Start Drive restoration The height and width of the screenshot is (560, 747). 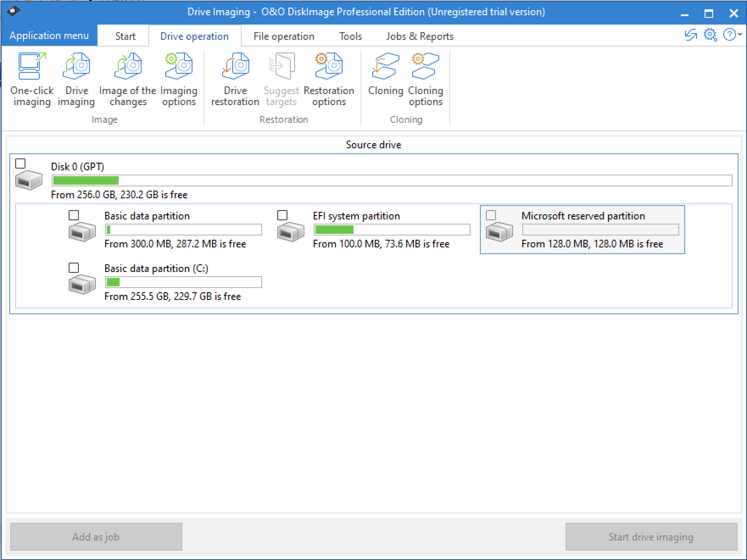coord(235,80)
